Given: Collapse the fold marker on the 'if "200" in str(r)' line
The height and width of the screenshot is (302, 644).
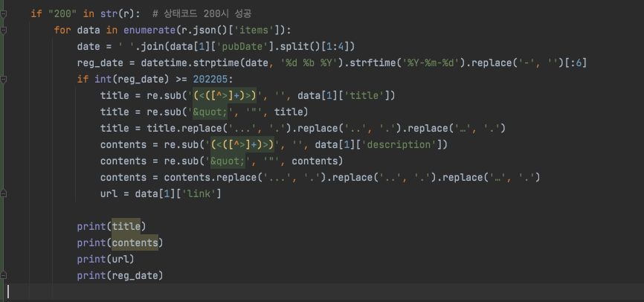Looking at the screenshot, I should [x=4, y=14].
